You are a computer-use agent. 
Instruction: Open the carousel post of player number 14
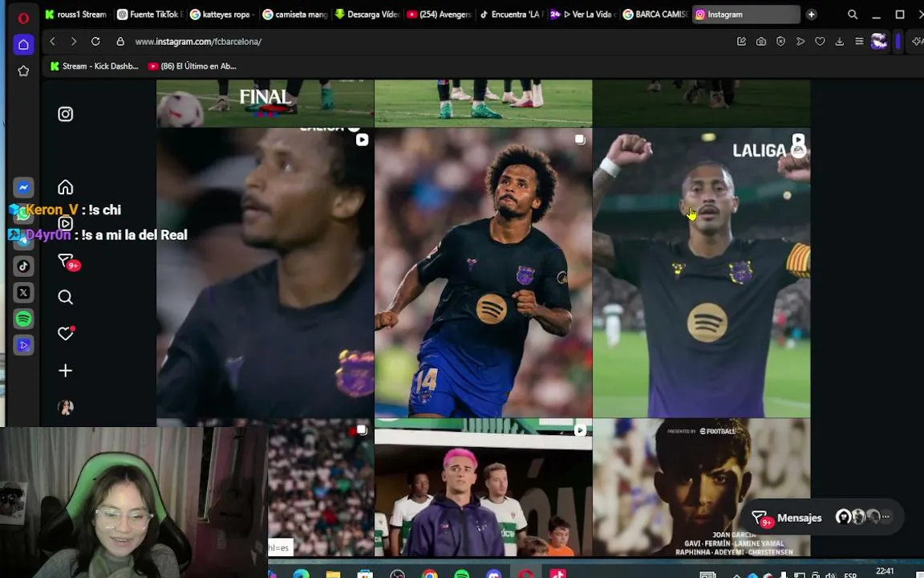[483, 272]
